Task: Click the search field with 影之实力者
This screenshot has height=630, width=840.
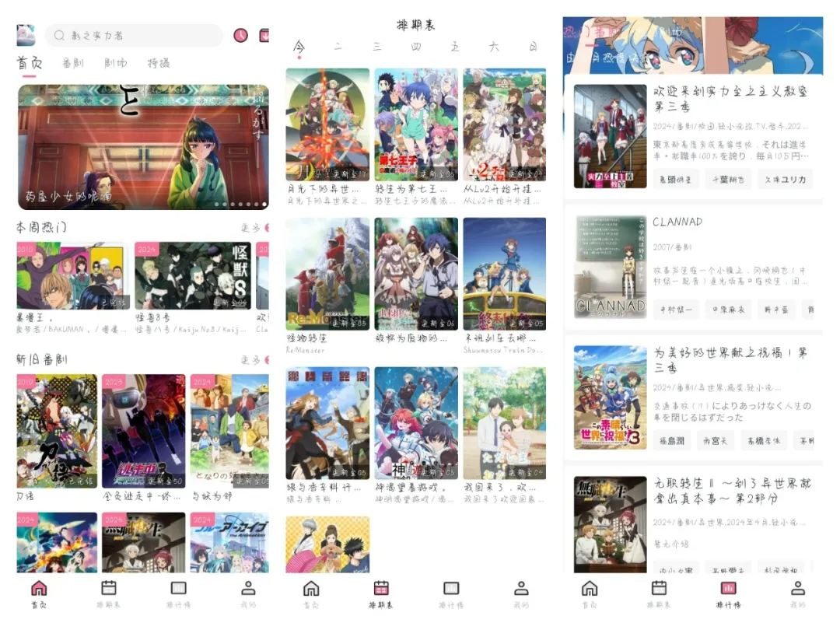Action: coord(135,35)
